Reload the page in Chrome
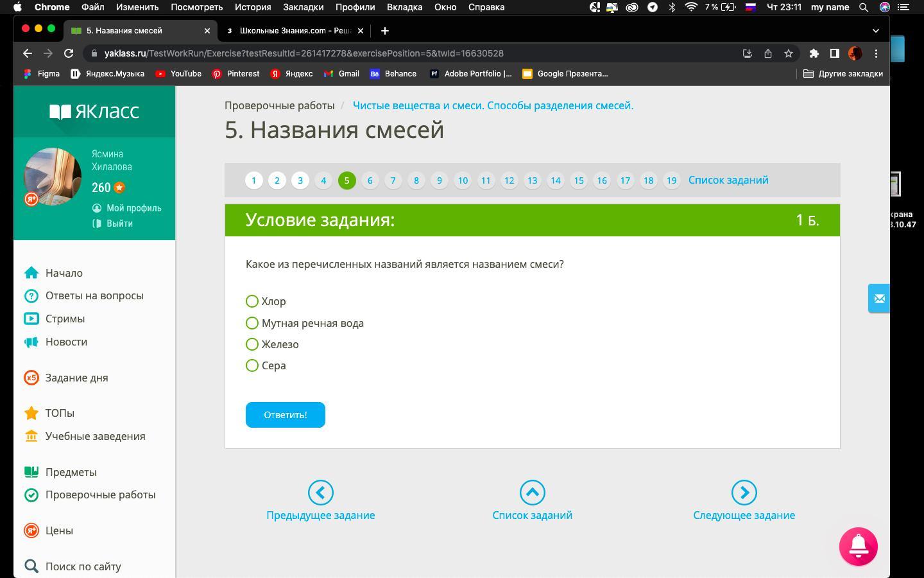924x578 pixels. [69, 53]
